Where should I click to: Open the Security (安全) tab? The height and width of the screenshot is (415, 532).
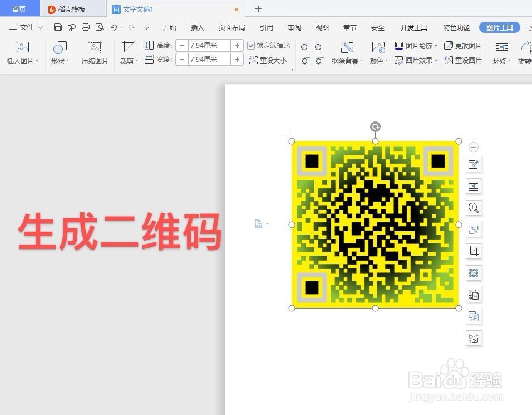pos(378,27)
